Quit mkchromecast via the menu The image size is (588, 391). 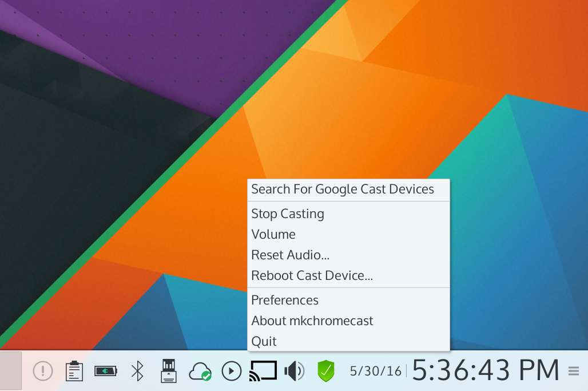click(264, 342)
